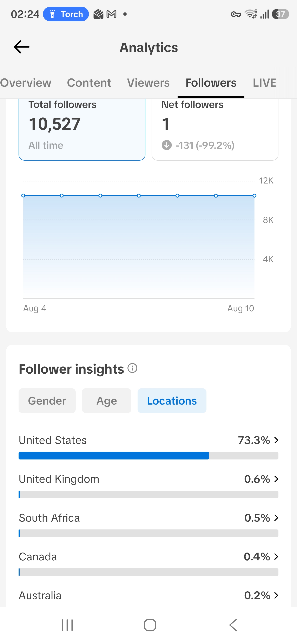Select the Total followers card
Image resolution: width=297 pixels, height=644 pixels.
pyautogui.click(x=82, y=129)
